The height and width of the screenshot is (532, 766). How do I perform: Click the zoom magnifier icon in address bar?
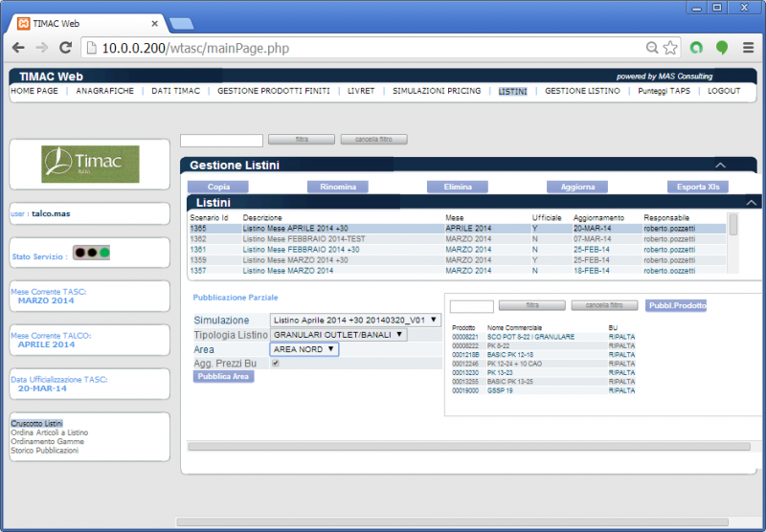(652, 47)
